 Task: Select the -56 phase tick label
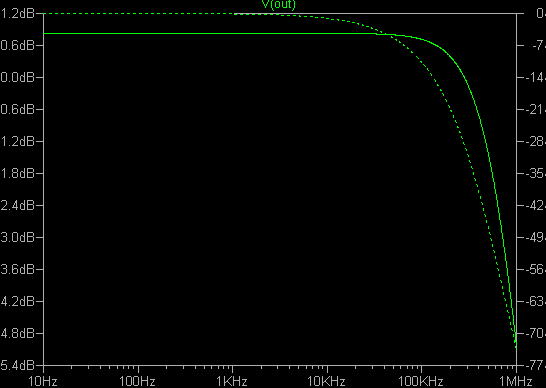pos(536,269)
